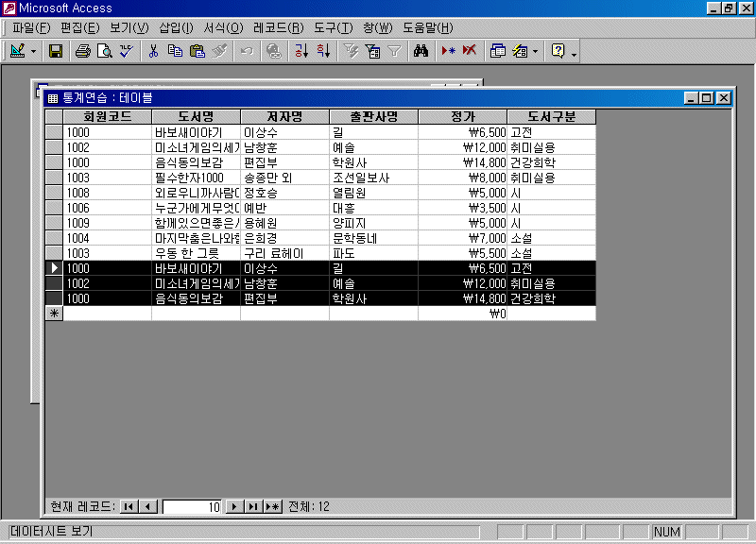The width and height of the screenshot is (756, 544).
Task: Open the 서식(O) menu
Action: 223,28
